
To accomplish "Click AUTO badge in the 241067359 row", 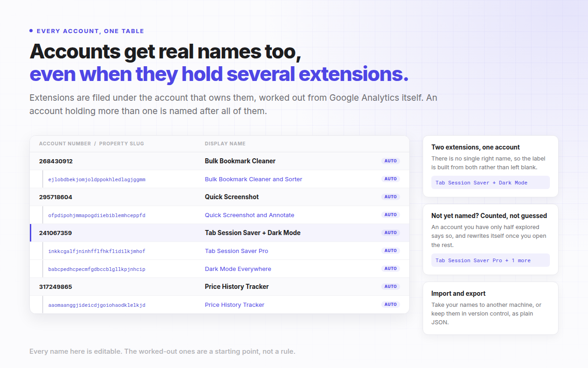I will click(390, 233).
